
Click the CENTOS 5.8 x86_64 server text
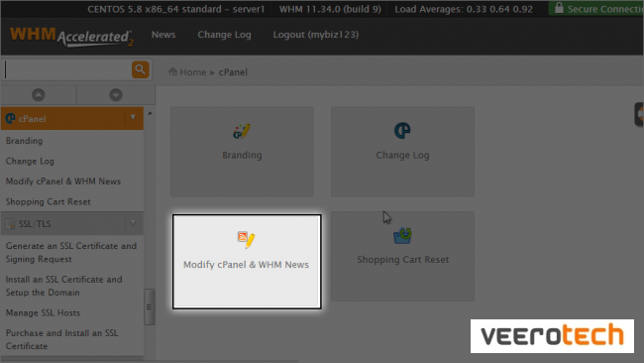point(175,9)
